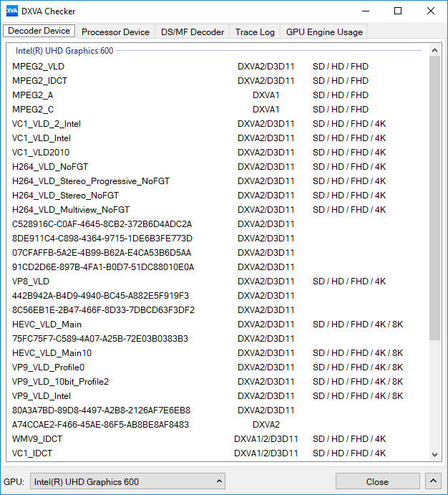Minimize the DXVA Checker window
This screenshot has width=448, height=495.
pos(366,11)
